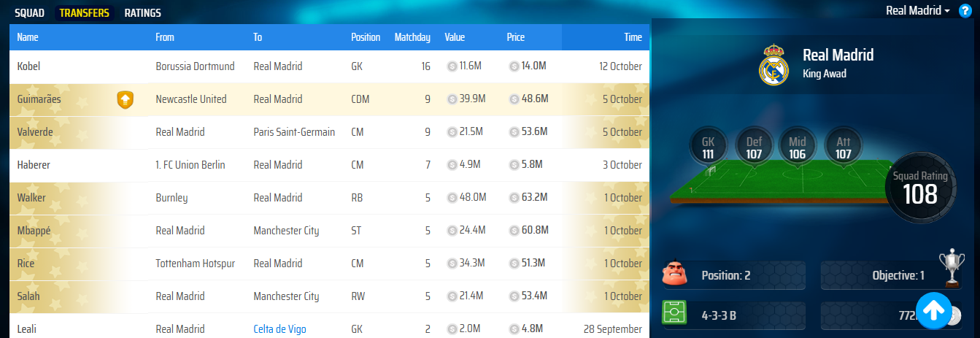Image resolution: width=980 pixels, height=338 pixels.
Task: Open the Celta de Vigo club link
Action: tap(279, 329)
